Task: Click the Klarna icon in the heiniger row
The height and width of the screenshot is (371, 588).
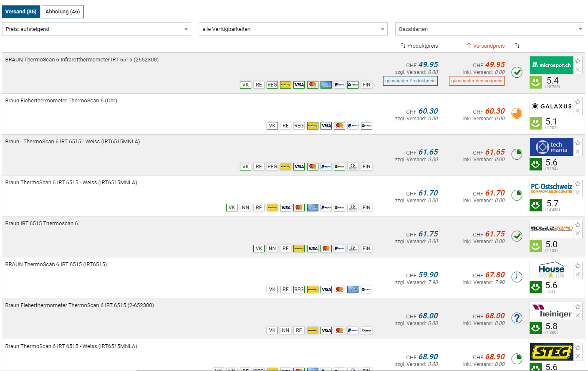Action: 366,330
